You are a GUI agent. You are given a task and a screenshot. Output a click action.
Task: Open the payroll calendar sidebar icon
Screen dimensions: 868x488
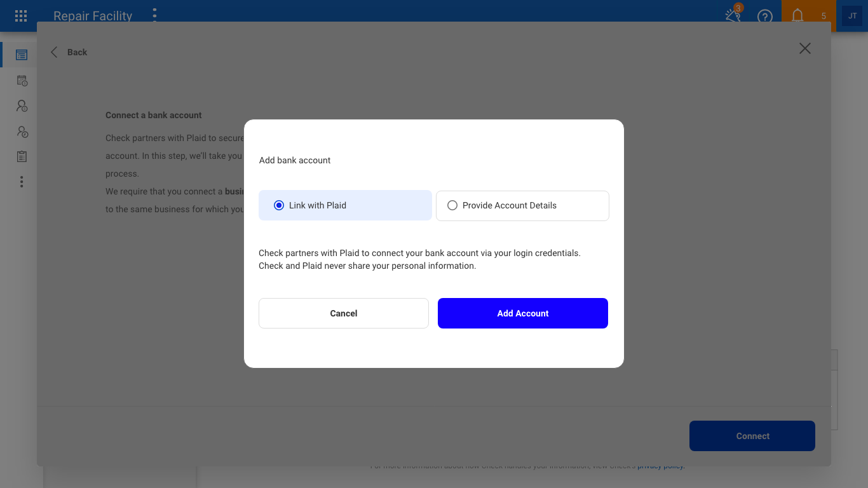pos(21,81)
